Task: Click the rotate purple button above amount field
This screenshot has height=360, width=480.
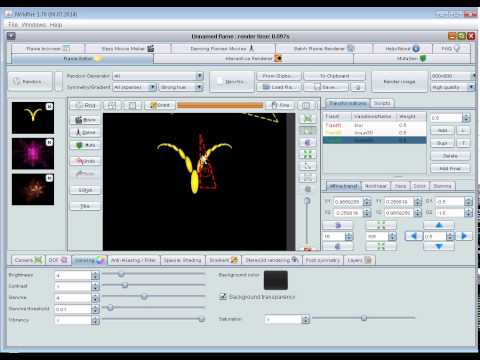Action: 338,226
